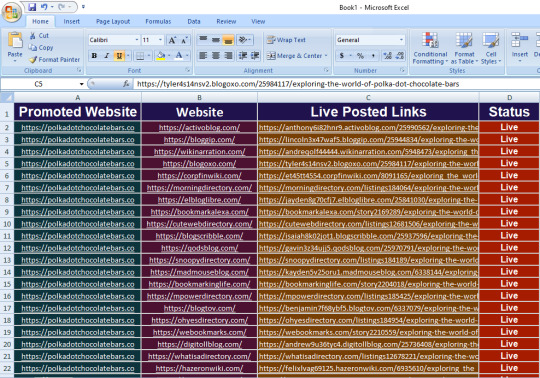This screenshot has width=540, height=378.
Task: Select all cells via corner button
Action: point(7,97)
